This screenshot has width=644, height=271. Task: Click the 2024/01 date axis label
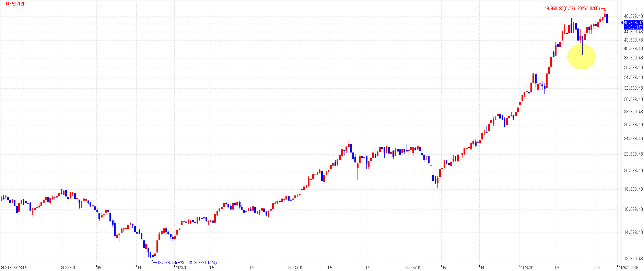295,268
